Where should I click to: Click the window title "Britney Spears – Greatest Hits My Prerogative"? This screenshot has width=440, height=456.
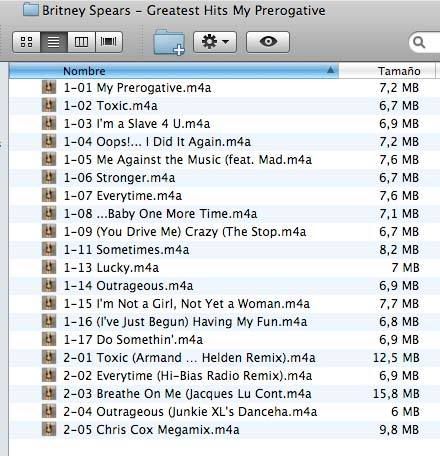pos(184,10)
